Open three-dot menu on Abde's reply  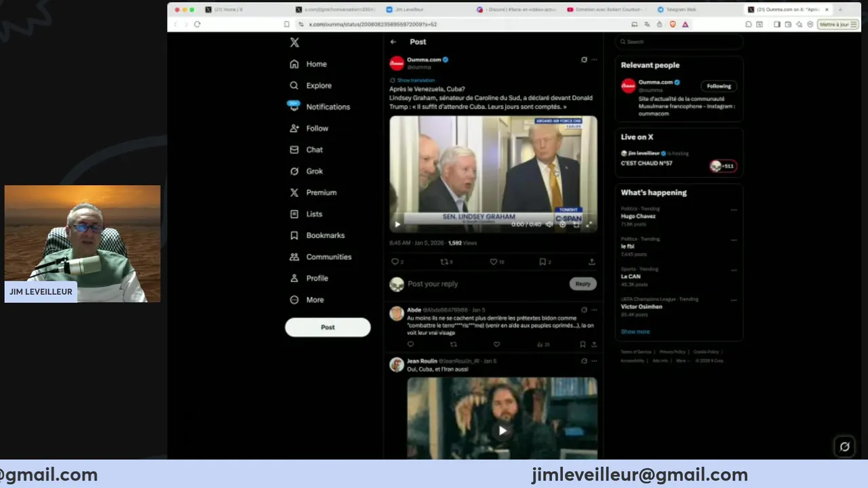tap(594, 310)
